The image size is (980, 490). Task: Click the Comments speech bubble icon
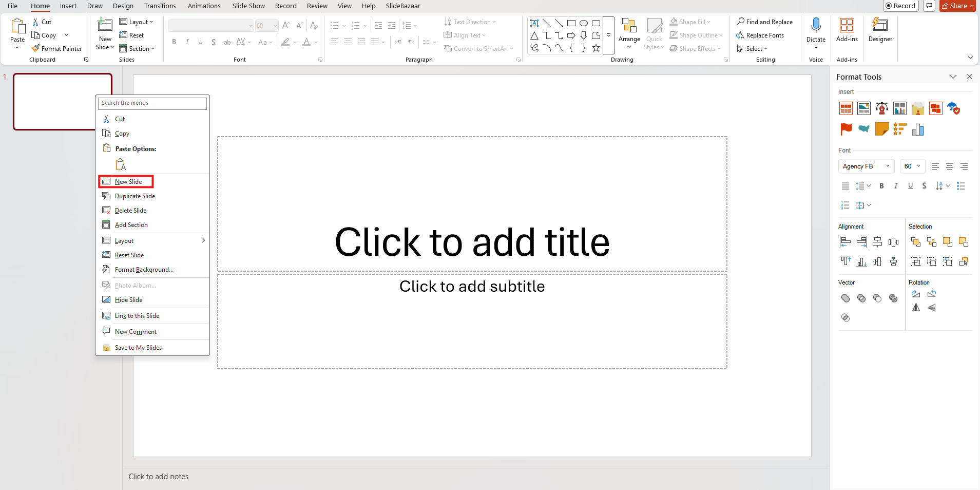tap(929, 6)
